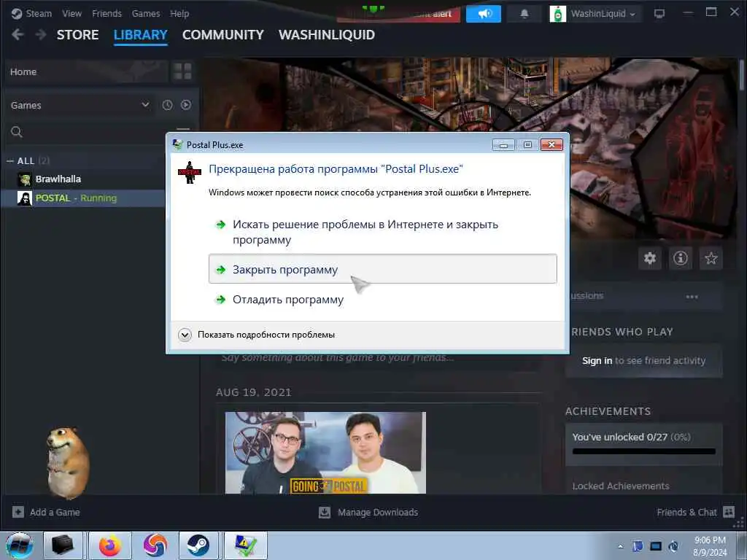Click the tray flag Action Center icon
This screenshot has height=560, width=747.
tap(638, 547)
